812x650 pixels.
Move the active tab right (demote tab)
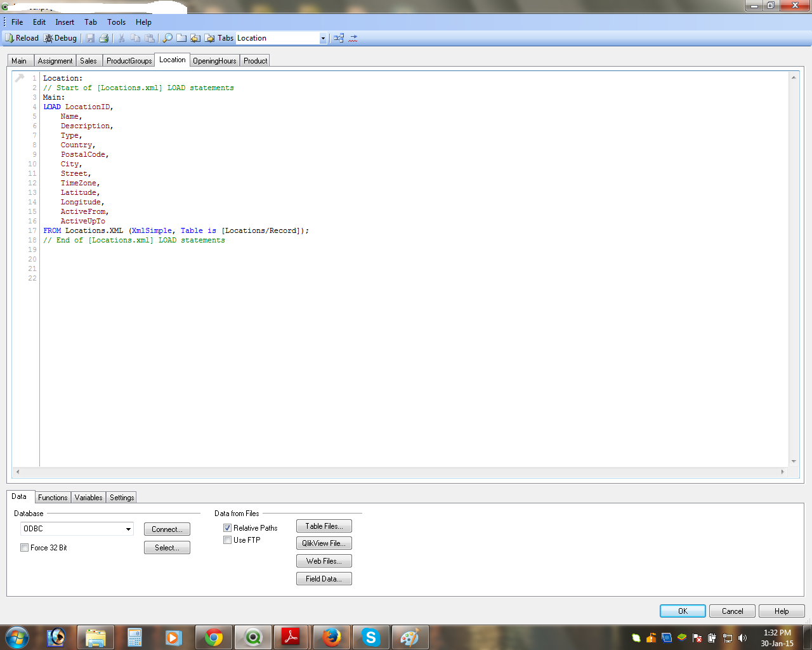209,38
